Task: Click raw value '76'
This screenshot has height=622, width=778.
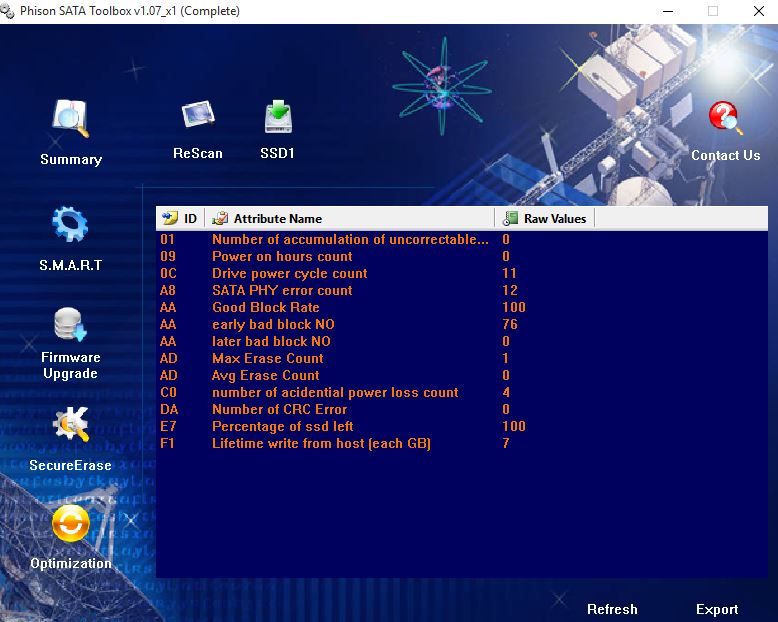Action: pyautogui.click(x=510, y=324)
